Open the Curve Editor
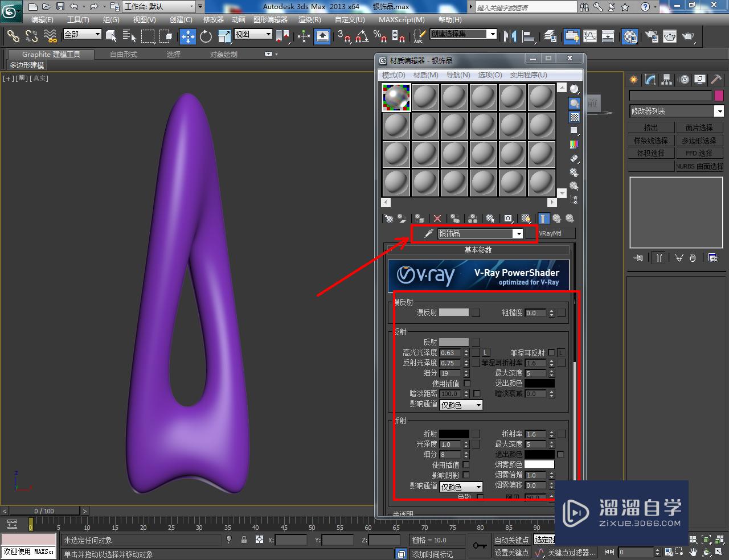729x560 pixels. coord(590,36)
